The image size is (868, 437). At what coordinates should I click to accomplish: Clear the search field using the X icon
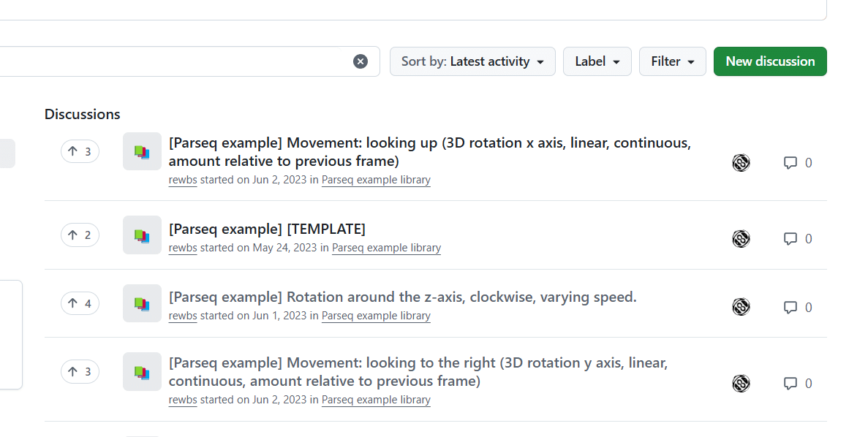point(361,61)
